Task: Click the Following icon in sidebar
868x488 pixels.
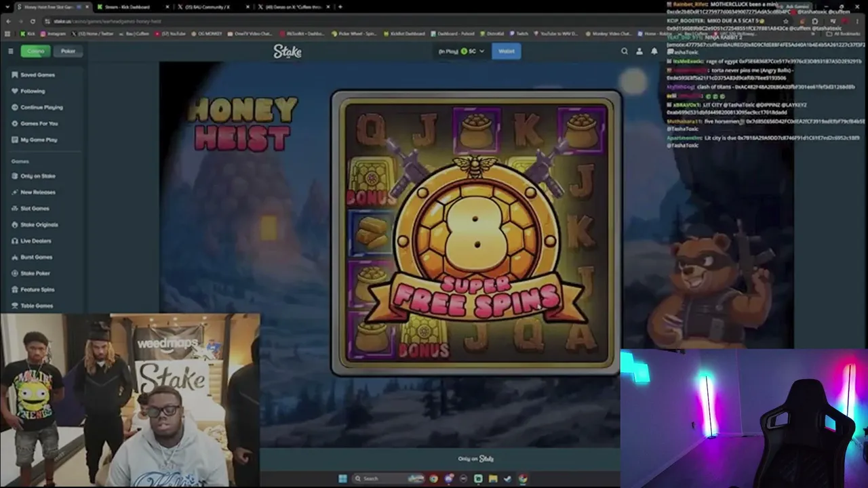Action: [x=15, y=91]
